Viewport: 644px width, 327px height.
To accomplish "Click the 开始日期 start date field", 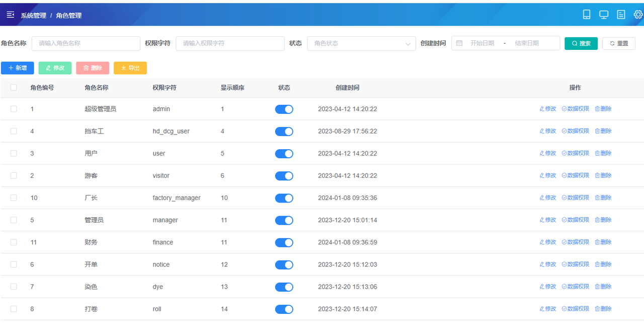I will pyautogui.click(x=482, y=43).
